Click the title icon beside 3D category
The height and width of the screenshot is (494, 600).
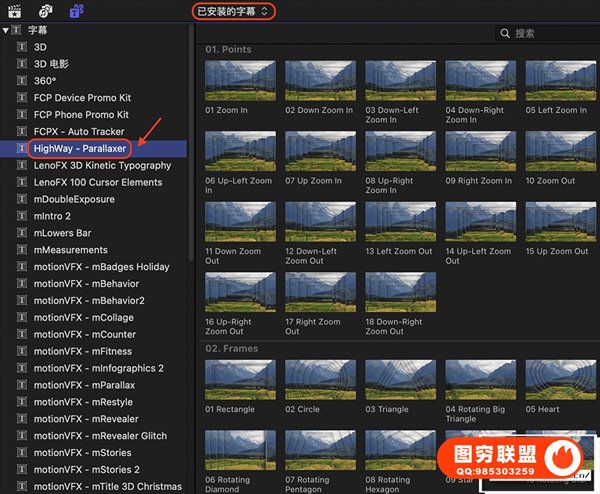23,47
